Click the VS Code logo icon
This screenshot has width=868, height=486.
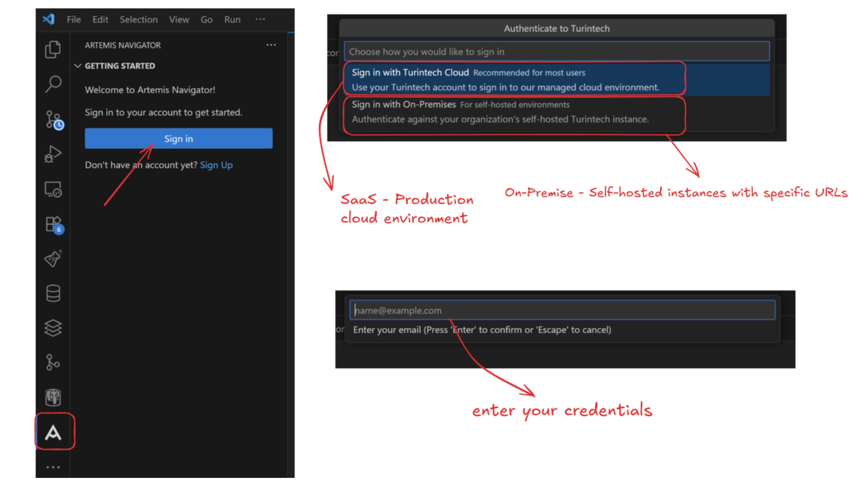[49, 19]
